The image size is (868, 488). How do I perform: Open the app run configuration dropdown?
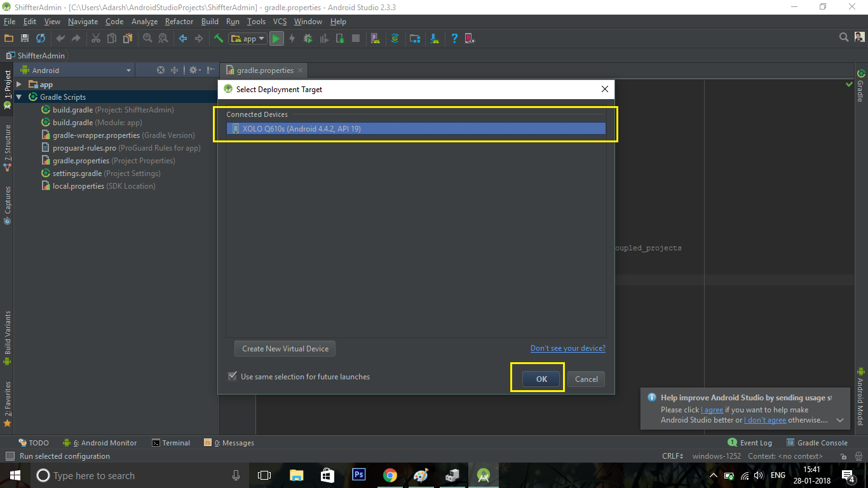248,39
